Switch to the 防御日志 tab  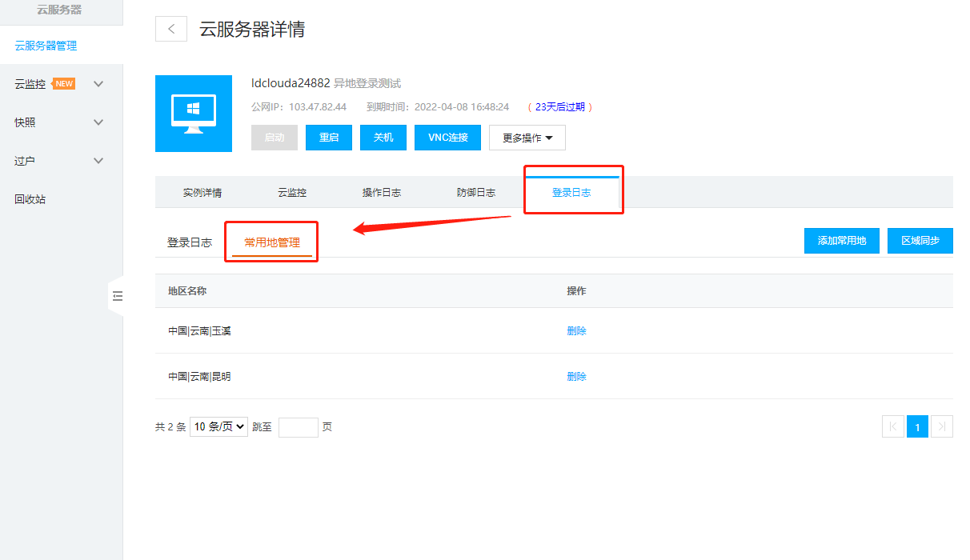pyautogui.click(x=477, y=192)
